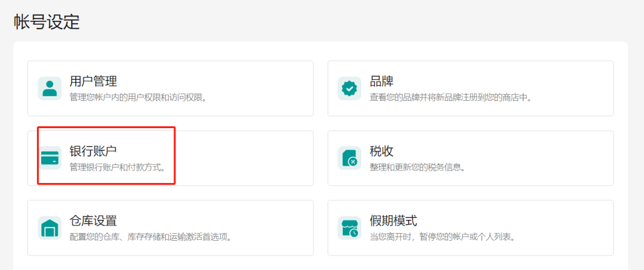Click the 税收 tax document icon
This screenshot has height=270, width=644.
[x=349, y=158]
